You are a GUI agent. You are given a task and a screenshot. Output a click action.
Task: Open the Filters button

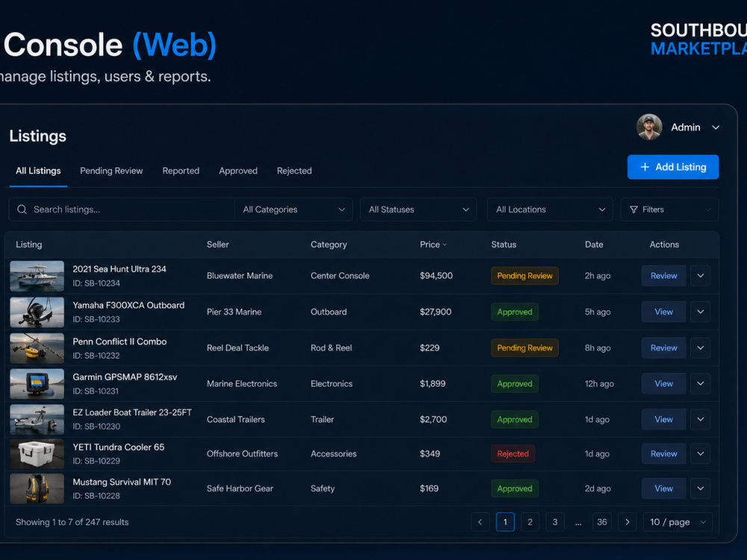click(669, 210)
